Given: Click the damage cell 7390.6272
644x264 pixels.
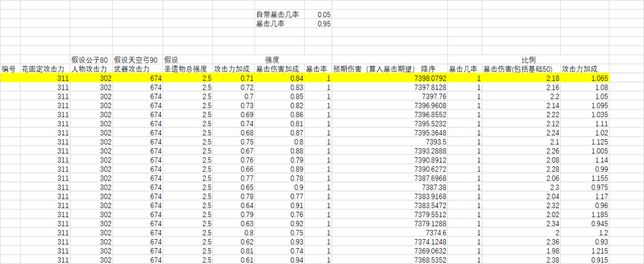Looking at the screenshot, I should click(390, 169).
